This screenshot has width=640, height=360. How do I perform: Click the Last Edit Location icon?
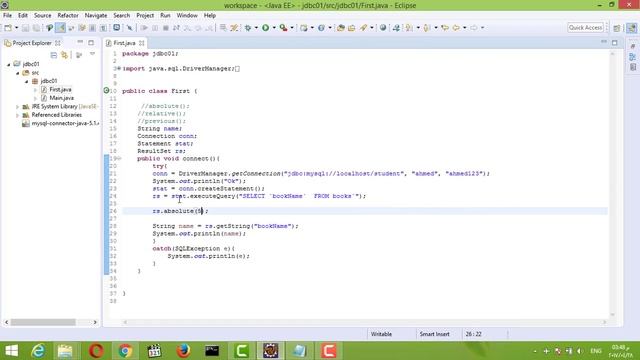pos(445,28)
